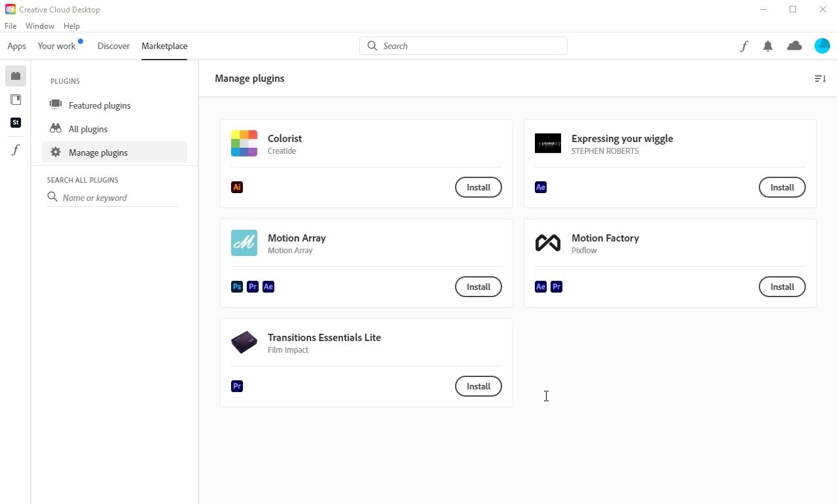This screenshot has width=838, height=504.
Task: Switch to the Apps tab
Action: pos(17,46)
